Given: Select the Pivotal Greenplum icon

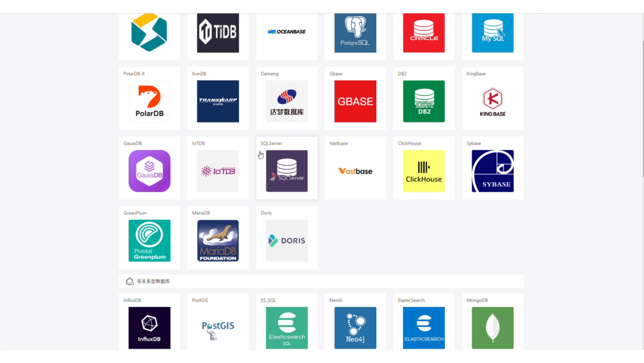Looking at the screenshot, I should coord(150,241).
